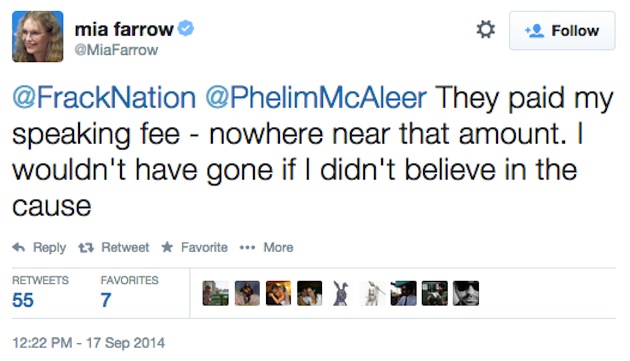Click the blue verified badge
Screen dimensions: 630x361
tap(186, 29)
